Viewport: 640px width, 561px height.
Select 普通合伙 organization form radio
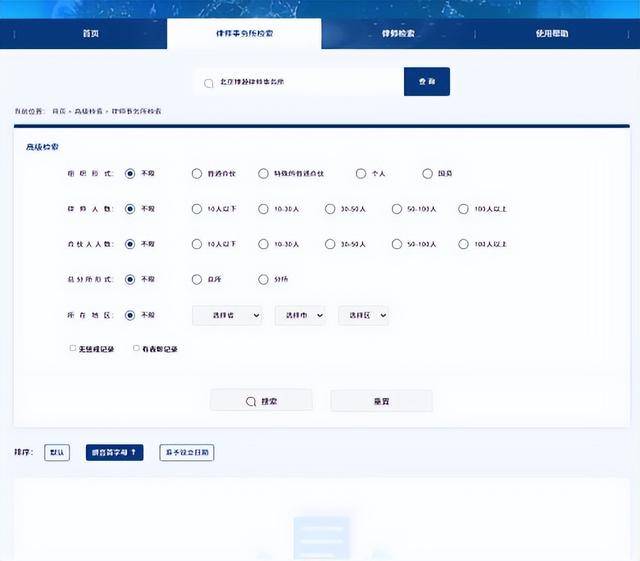point(197,174)
